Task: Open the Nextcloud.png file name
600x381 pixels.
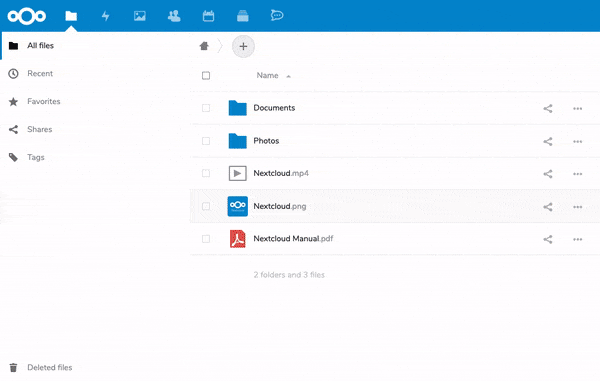Action: 280,206
